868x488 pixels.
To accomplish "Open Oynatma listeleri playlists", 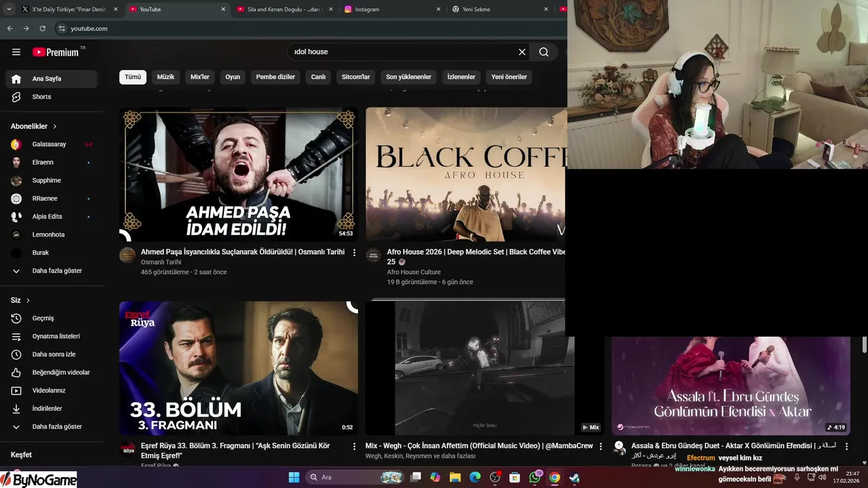I will pyautogui.click(x=52, y=336).
